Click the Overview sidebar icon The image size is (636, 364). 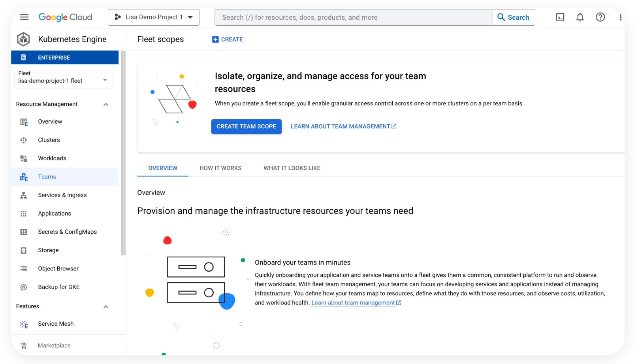24,122
